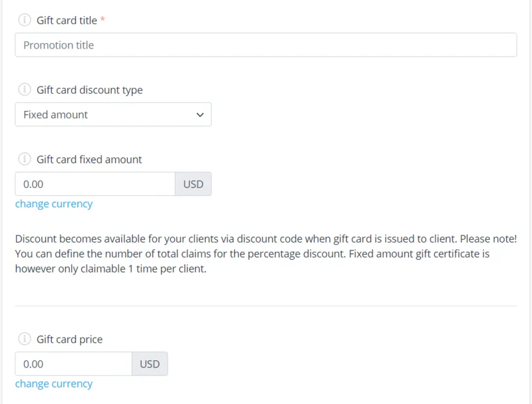
Task: Focus the Gift card price input
Action: [73, 364]
